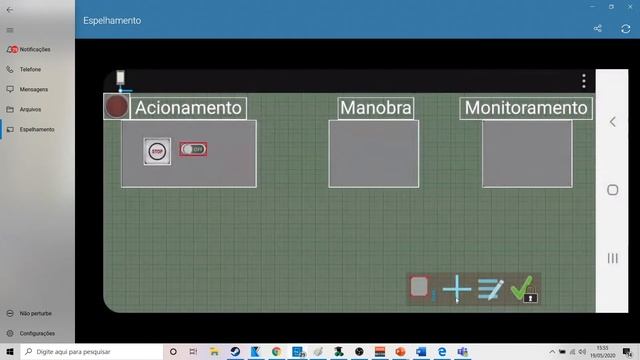
Task: Tap the phone recent apps button
Action: coord(612,258)
